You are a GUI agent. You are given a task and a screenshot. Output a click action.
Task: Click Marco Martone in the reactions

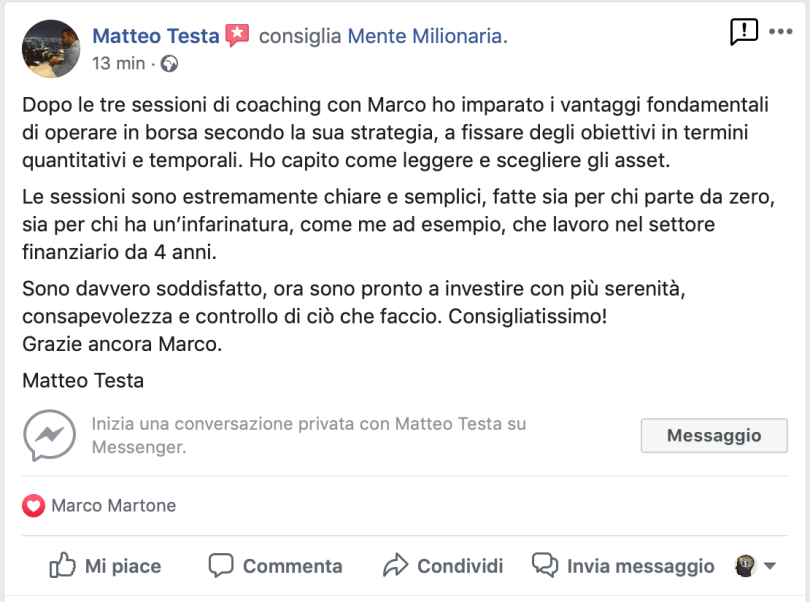(x=113, y=506)
